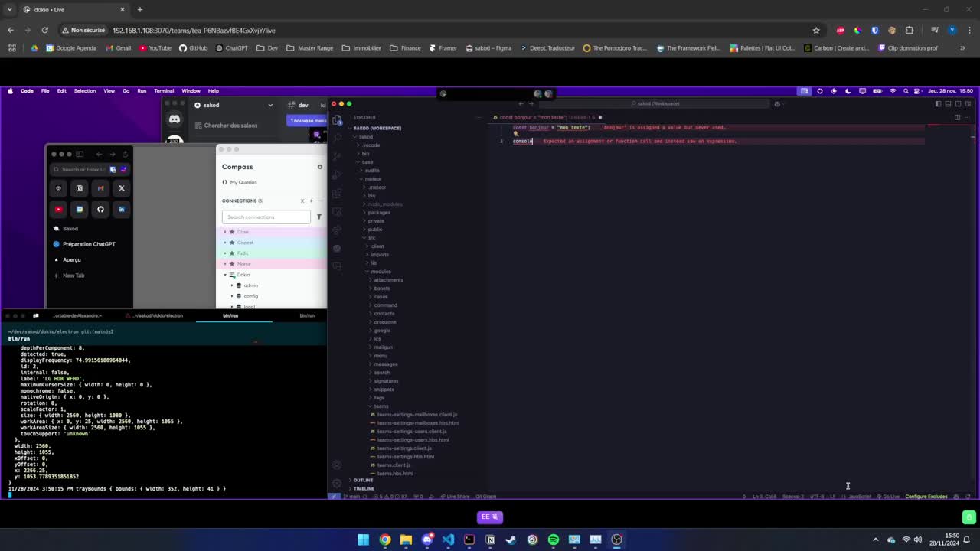This screenshot has height=551, width=980.
Task: Open the Terminal menu in the macOS menu bar
Action: (x=164, y=91)
